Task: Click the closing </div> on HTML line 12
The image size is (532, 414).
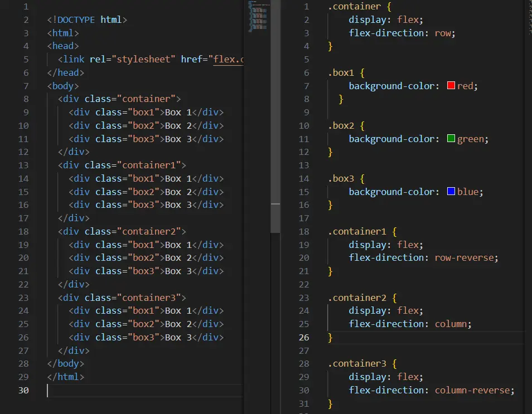Action: (x=74, y=152)
